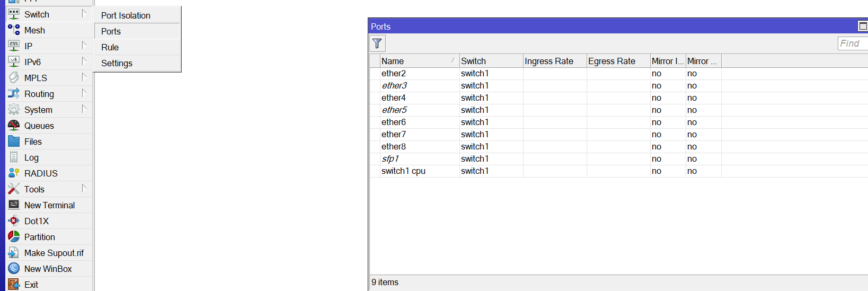Select Port Isolation from Switch submenu
The image size is (868, 291).
pyautogui.click(x=126, y=15)
